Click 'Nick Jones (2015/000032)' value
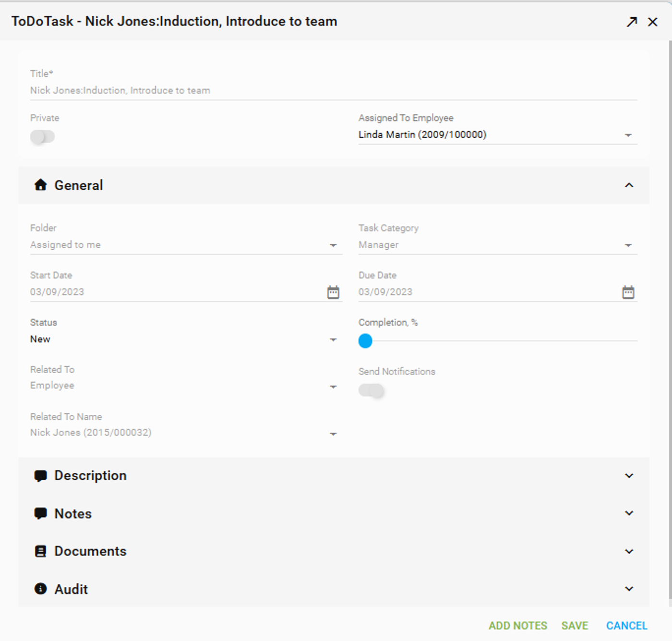 [x=91, y=433]
